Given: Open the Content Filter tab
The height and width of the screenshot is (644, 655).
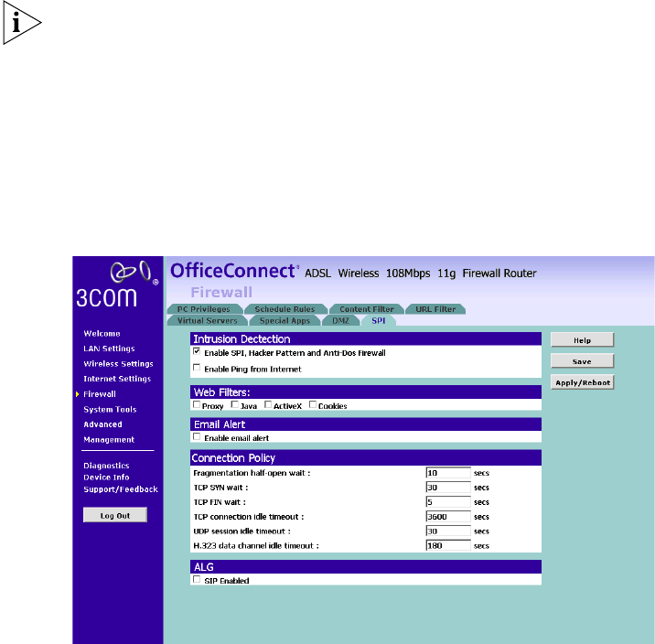Looking at the screenshot, I should pyautogui.click(x=367, y=309).
